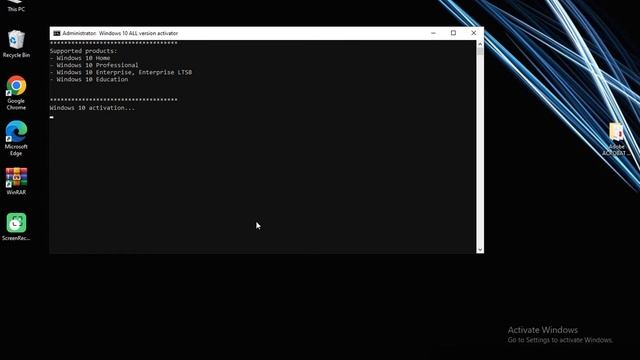The height and width of the screenshot is (360, 640).
Task: Close the Windows 10 activator window
Action: [473, 33]
